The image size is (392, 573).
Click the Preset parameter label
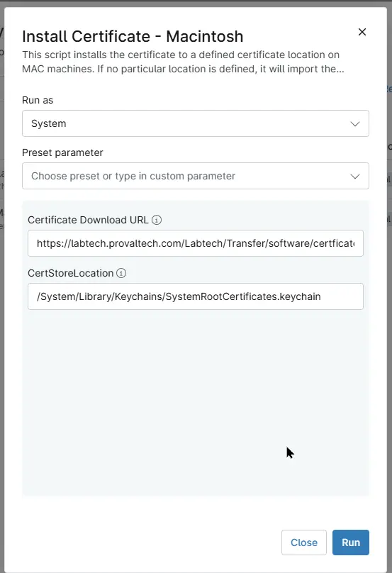(62, 152)
